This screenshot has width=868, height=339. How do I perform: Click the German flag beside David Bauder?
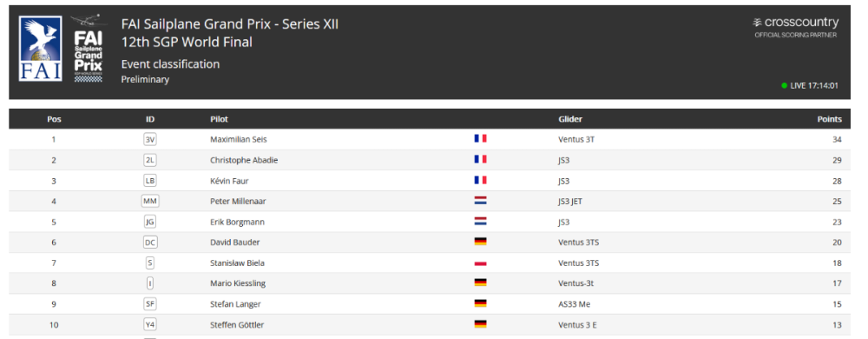(480, 242)
